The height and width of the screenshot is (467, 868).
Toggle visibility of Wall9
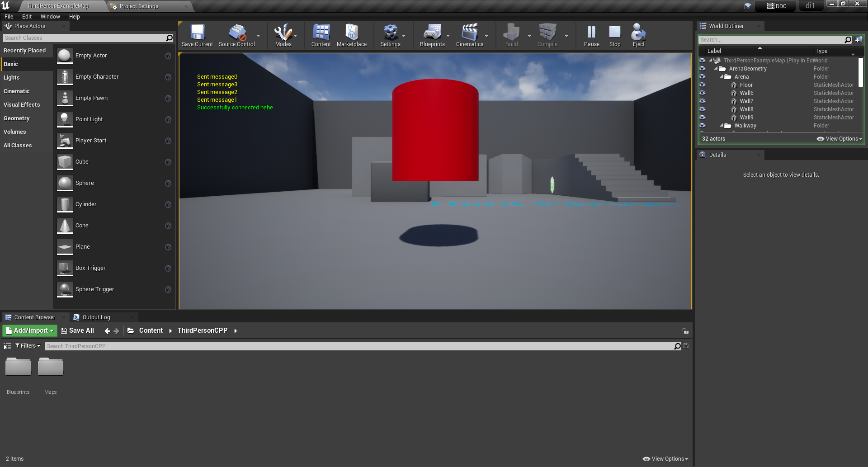(702, 118)
